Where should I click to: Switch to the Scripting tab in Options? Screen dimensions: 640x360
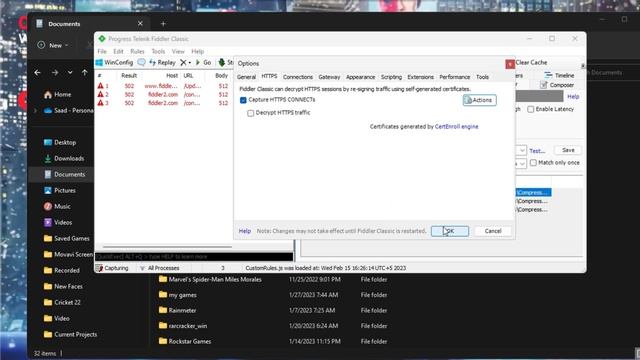(391, 77)
